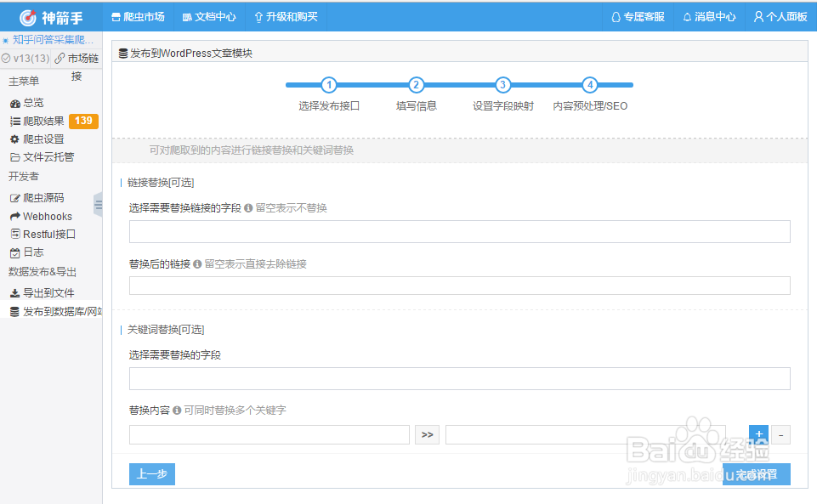Viewport: 817px width, 504px height.
Task: View the 日志 logs
Action: pyautogui.click(x=34, y=252)
